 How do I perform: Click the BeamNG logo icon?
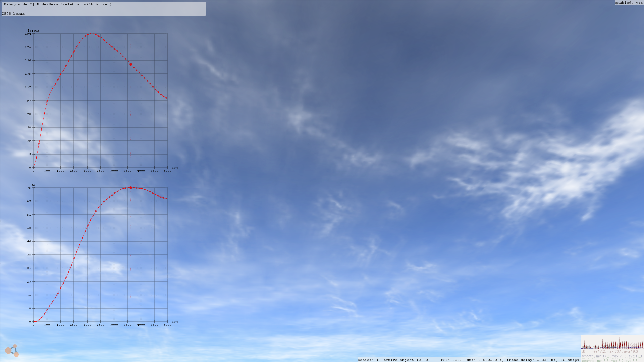12,351
